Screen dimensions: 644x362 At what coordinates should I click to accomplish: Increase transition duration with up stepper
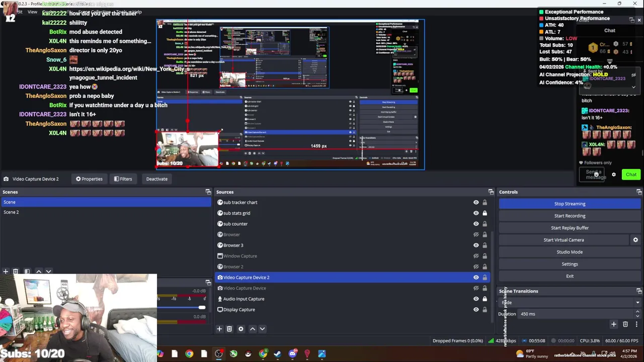[637, 312]
